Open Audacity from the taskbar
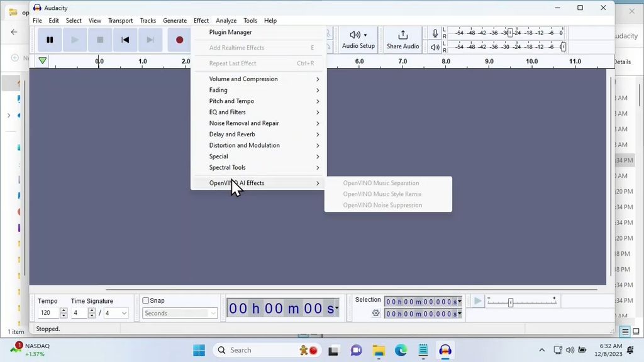 click(x=445, y=349)
